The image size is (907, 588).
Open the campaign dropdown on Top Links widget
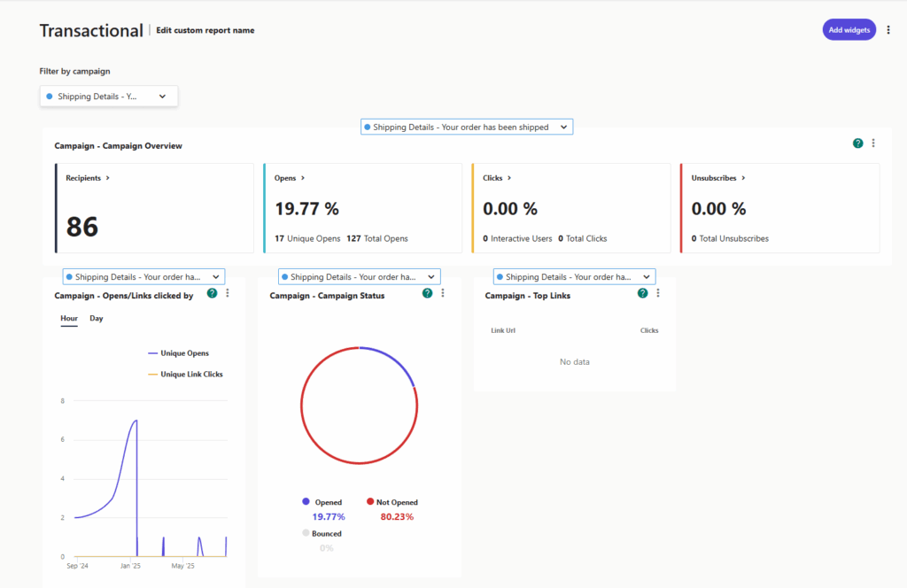[x=574, y=276]
